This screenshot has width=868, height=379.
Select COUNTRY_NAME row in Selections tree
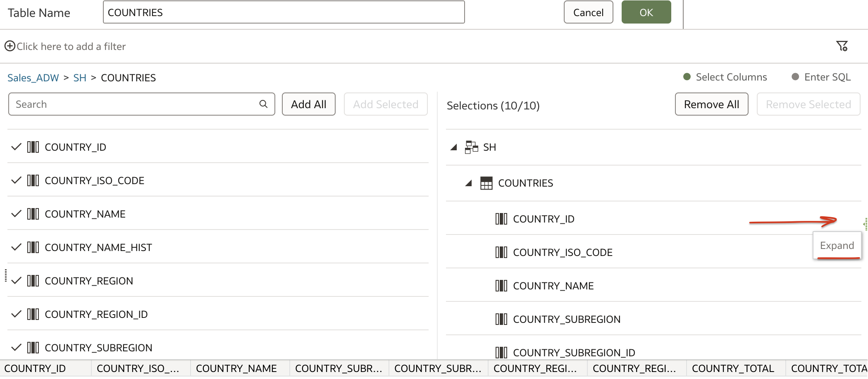point(653,286)
